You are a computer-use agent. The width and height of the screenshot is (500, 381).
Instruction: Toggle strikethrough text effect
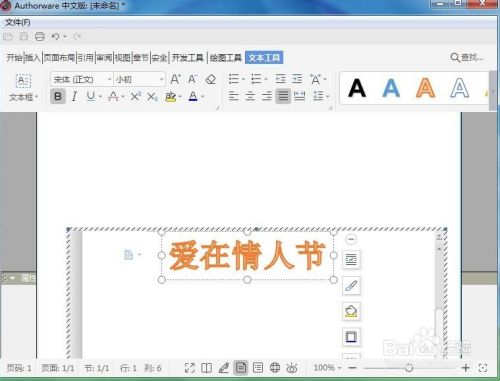click(113, 96)
